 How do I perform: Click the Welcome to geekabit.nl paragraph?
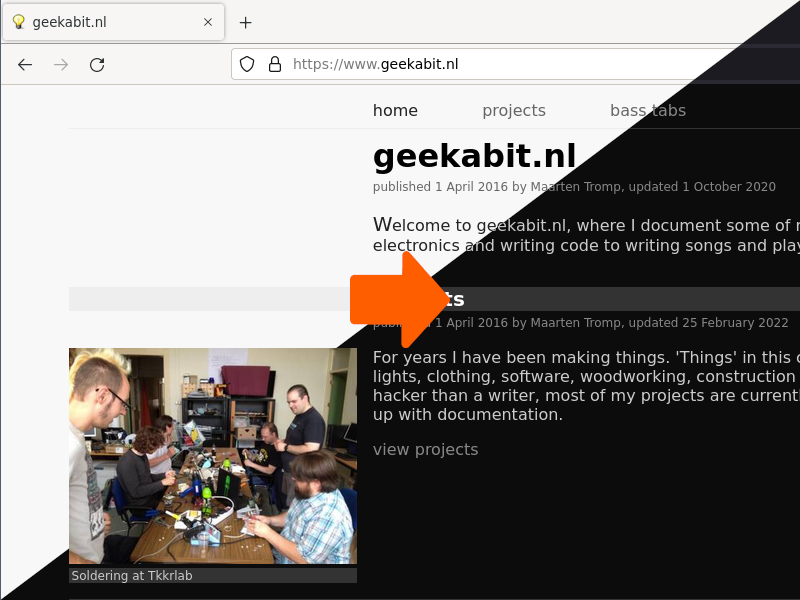pyautogui.click(x=586, y=235)
